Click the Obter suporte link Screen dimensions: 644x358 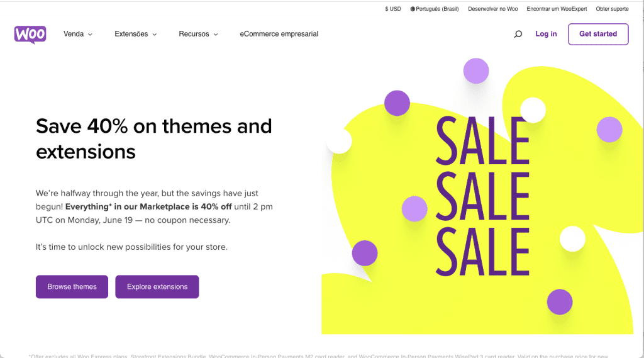612,9
